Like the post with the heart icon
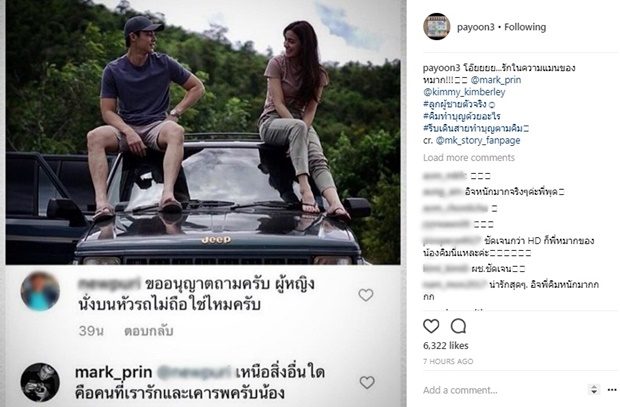This screenshot has width=620, height=407. tap(431, 326)
